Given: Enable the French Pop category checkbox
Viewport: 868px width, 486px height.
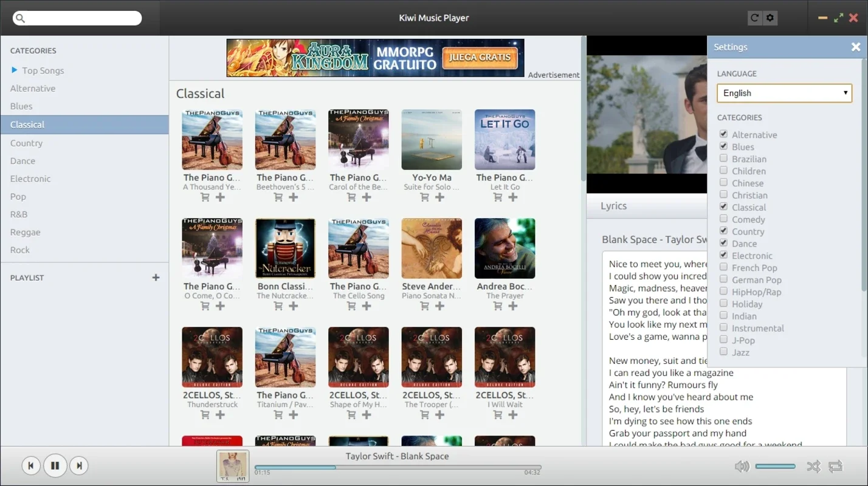Looking at the screenshot, I should click(x=723, y=267).
